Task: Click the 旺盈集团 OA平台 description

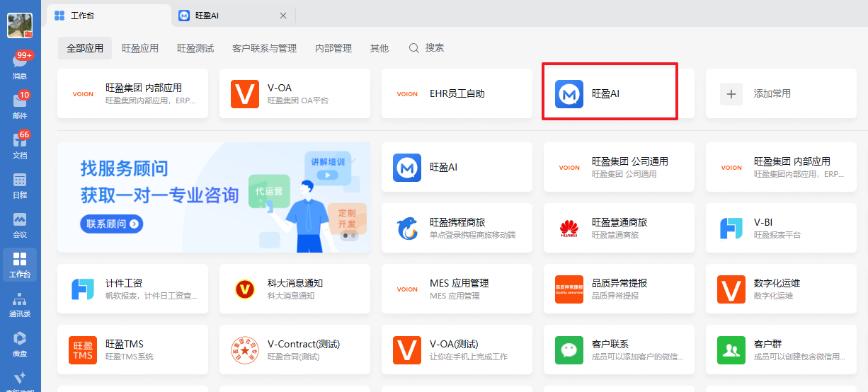Action: (298, 100)
